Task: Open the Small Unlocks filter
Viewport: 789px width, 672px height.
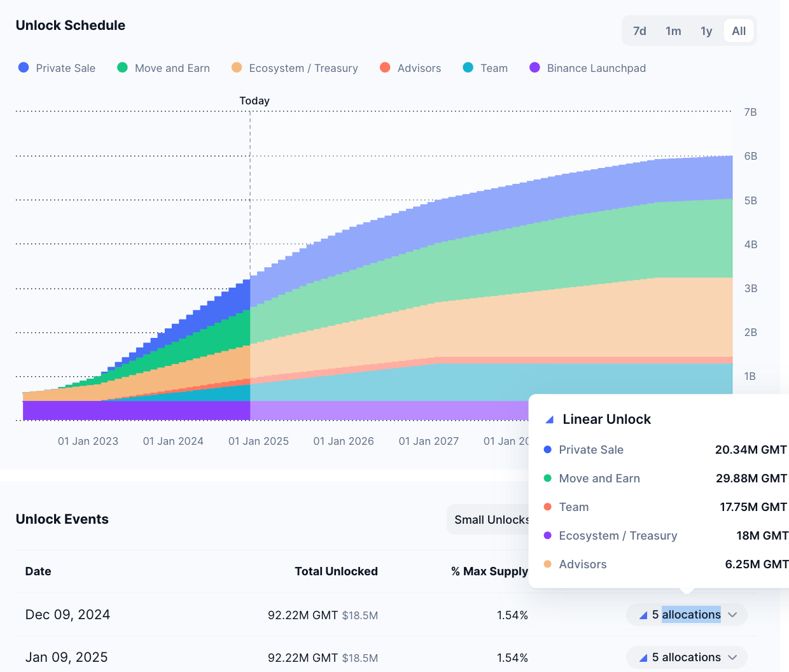Action: [490, 520]
